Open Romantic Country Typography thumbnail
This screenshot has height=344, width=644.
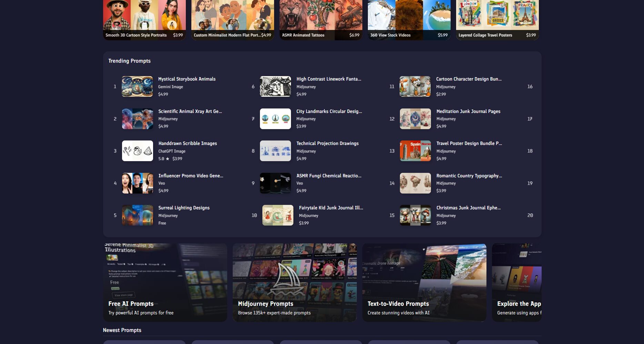415,183
